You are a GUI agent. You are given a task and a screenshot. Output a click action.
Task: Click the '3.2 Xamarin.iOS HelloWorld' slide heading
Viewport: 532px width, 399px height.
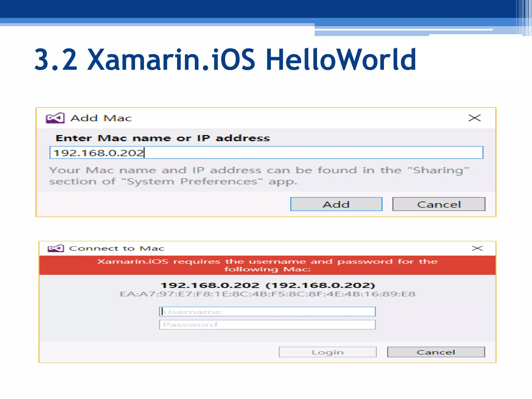coord(225,60)
